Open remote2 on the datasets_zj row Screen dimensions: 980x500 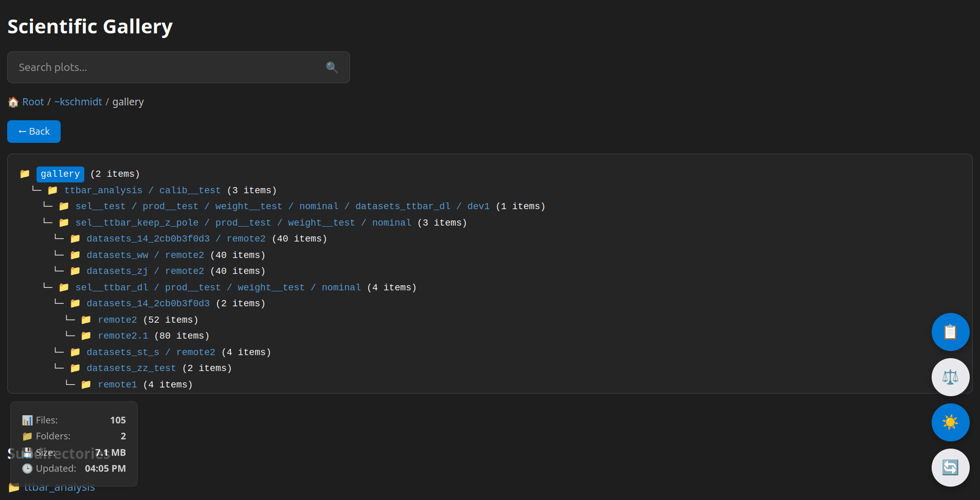pos(185,271)
